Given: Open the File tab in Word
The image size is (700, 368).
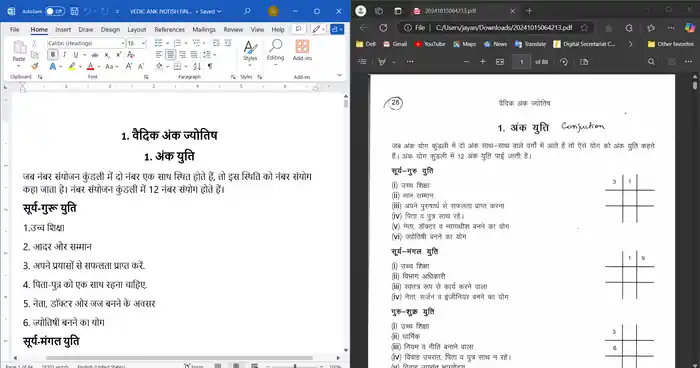Looking at the screenshot, I should (15, 29).
